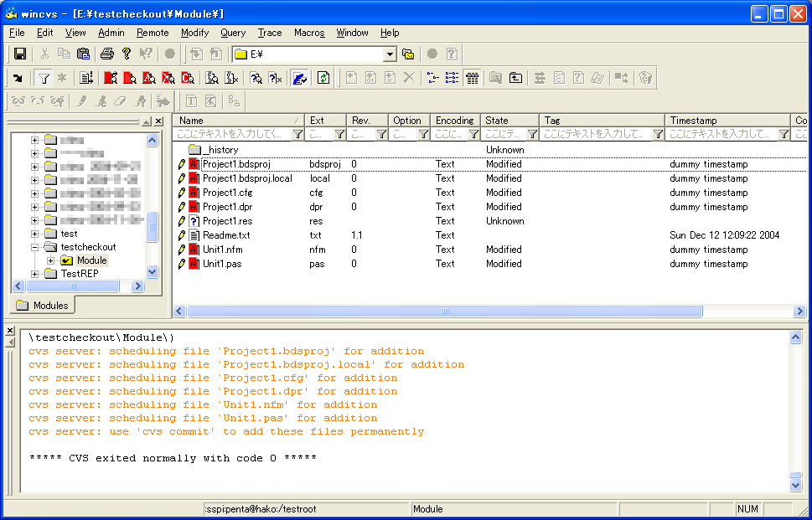Click the console pane scroll down arrow
Screen dimensions: 812x520
[796, 485]
